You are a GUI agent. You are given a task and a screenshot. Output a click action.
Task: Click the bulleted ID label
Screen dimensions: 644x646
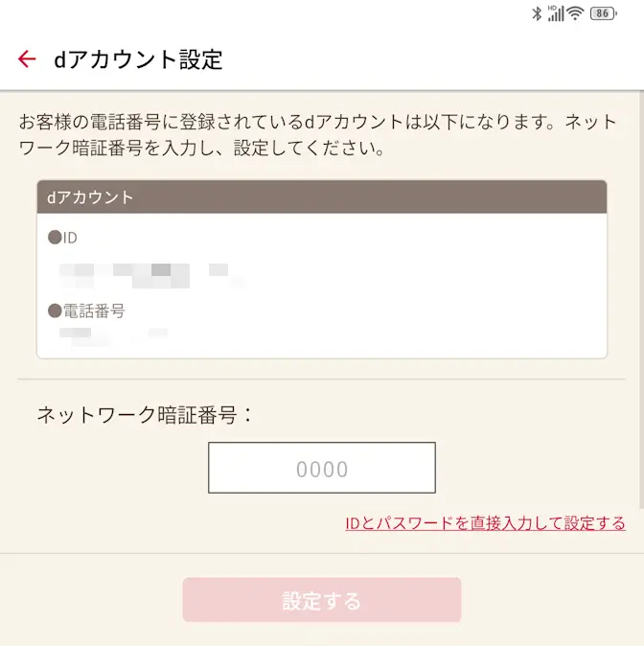click(x=62, y=238)
